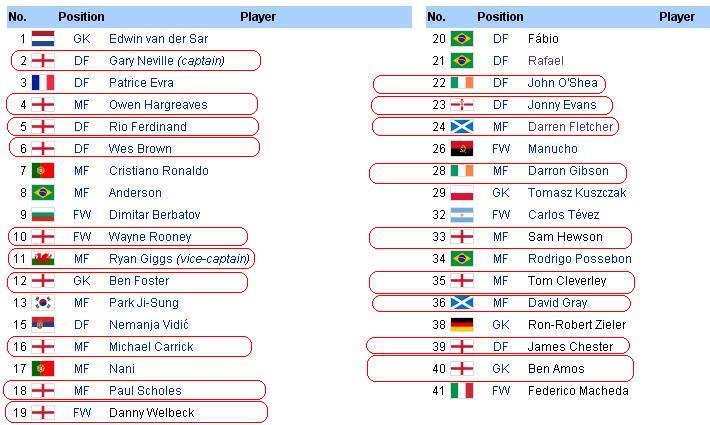Click the France flag next to Patrice Evra

coord(43,83)
